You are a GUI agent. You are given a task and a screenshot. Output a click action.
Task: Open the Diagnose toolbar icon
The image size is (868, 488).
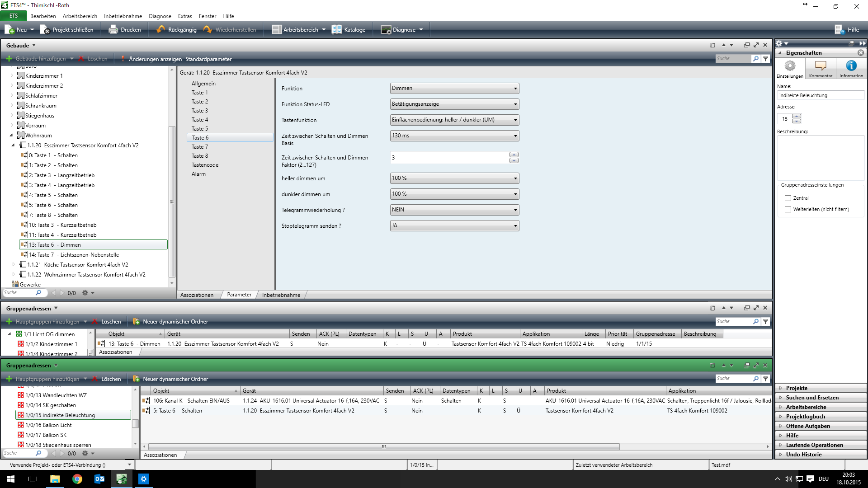pos(386,30)
